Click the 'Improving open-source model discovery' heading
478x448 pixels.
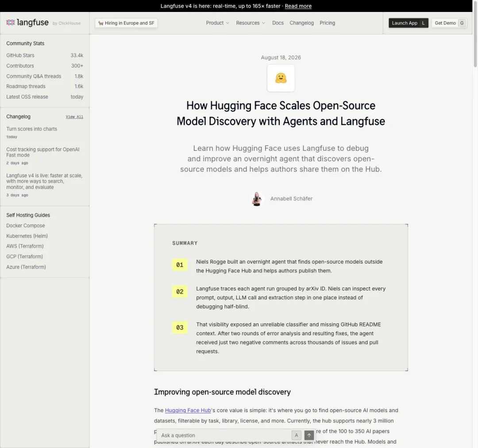click(222, 392)
